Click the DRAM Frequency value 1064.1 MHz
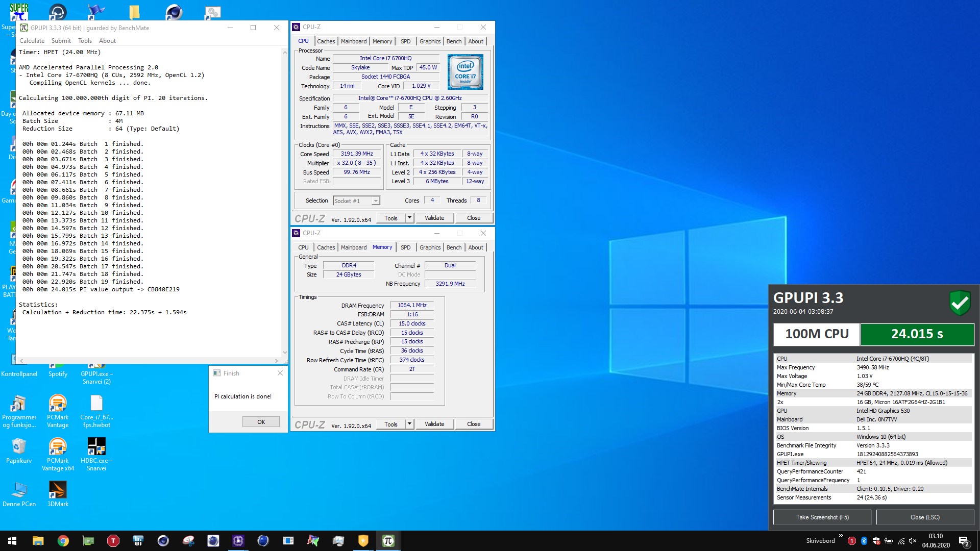The image size is (980, 551). [x=412, y=306]
